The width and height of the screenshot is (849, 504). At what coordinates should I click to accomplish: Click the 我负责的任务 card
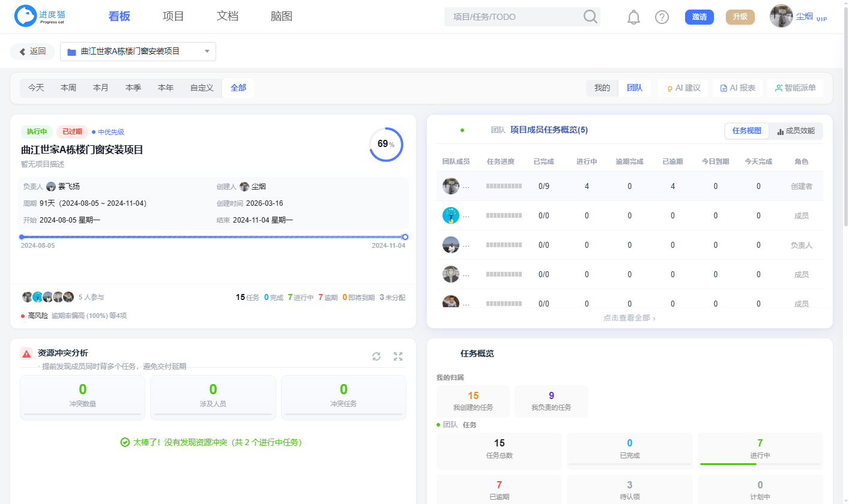pyautogui.click(x=551, y=401)
